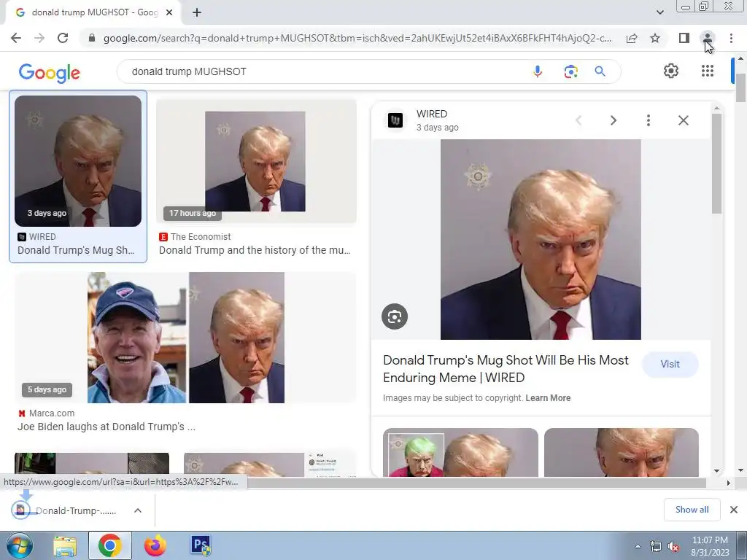
Task: Start a search by voice
Action: coord(538,71)
